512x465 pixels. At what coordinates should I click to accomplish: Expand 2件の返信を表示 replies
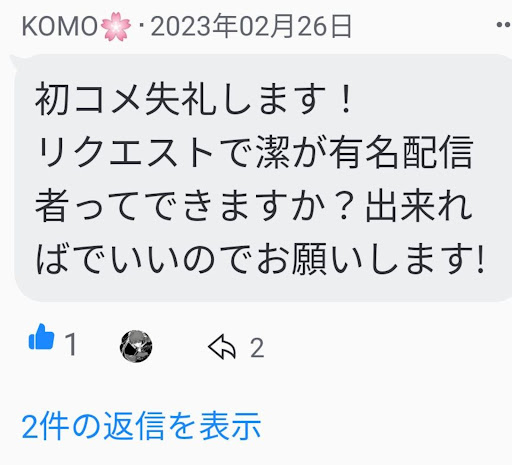[141, 426]
